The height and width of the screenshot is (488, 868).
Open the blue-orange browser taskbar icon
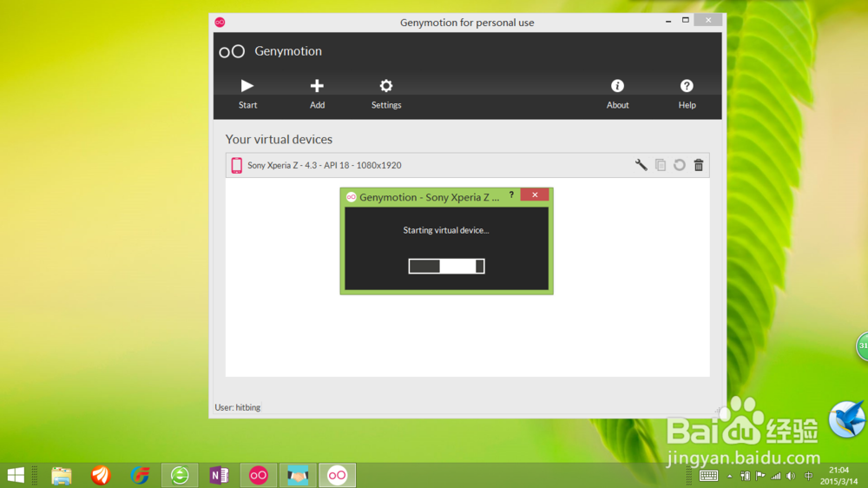140,475
